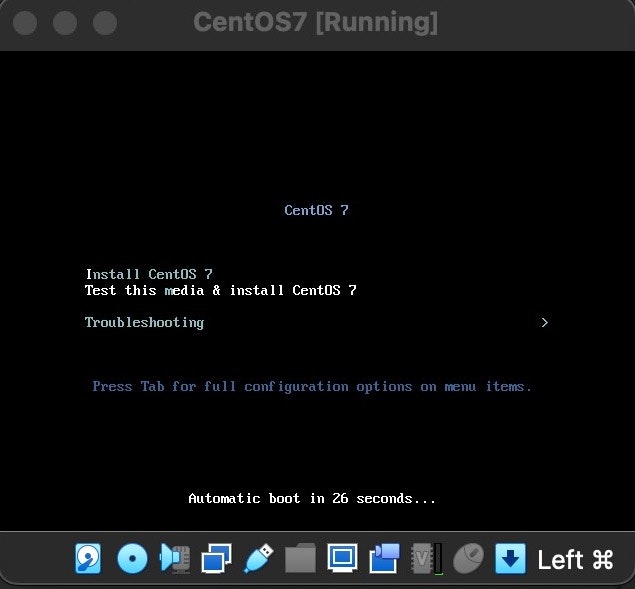Click the network adapters status icon
The image size is (635, 589).
pyautogui.click(x=217, y=559)
